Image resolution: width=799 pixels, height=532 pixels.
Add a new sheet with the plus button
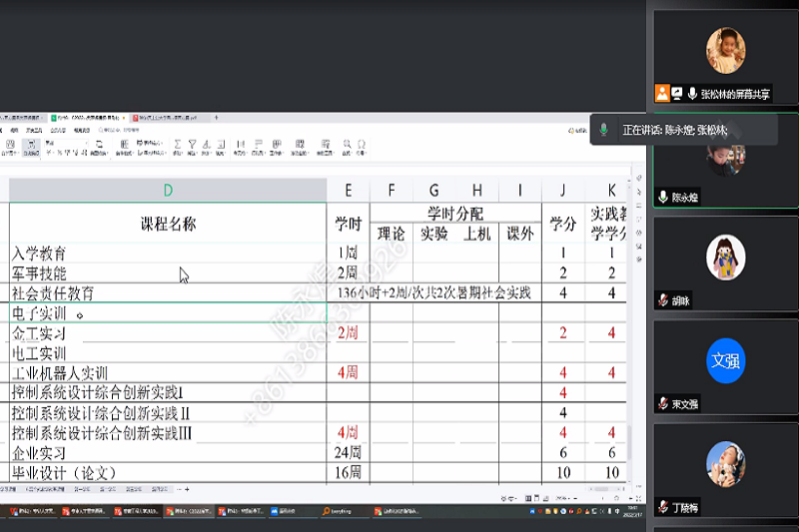pos(187,489)
